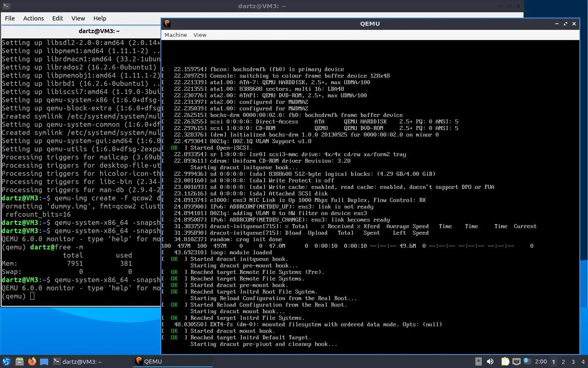Click the 'Swap: 0 0' row in the terminal
The width and height of the screenshot is (588, 368).
click(x=67, y=272)
